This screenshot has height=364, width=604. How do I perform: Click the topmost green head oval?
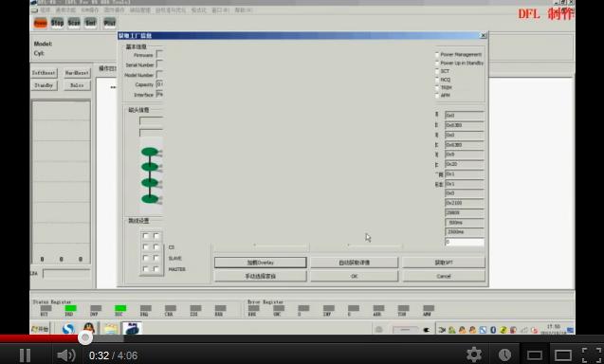[x=150, y=152]
